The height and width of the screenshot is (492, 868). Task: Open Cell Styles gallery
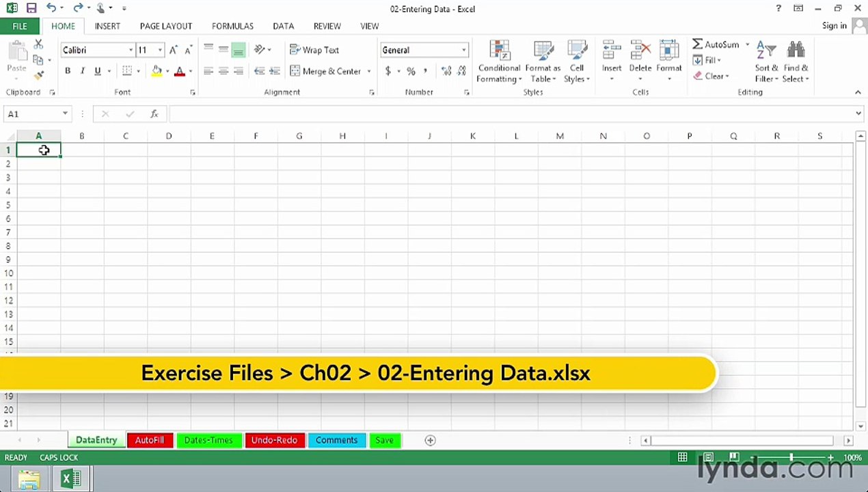pos(577,62)
